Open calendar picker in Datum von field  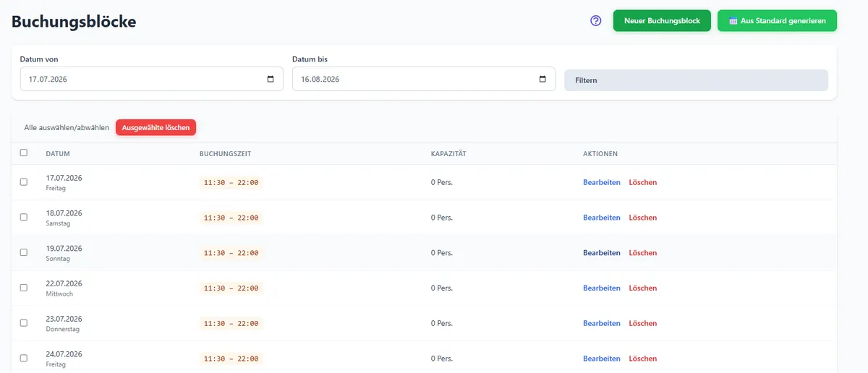pyautogui.click(x=271, y=80)
